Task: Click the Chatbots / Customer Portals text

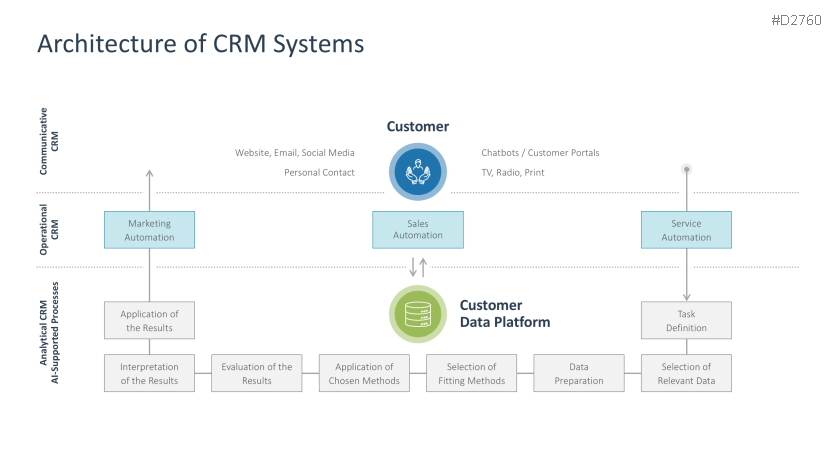Action: pyautogui.click(x=540, y=153)
